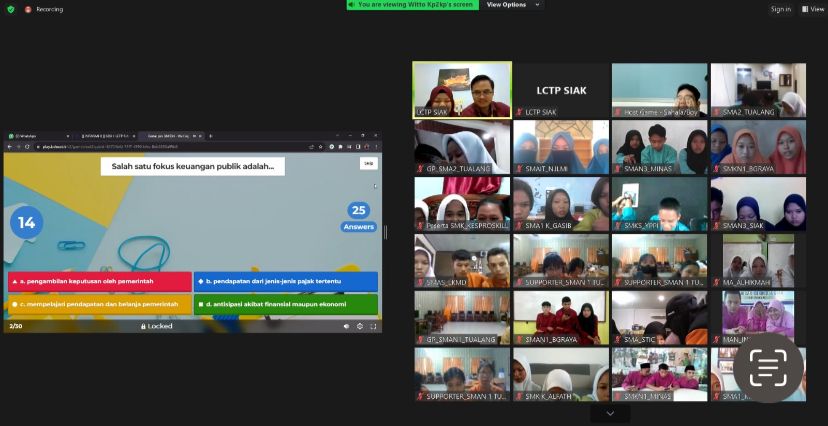Viewport: 828px width, 426px height.
Task: Open the View layout menu
Action: (812, 9)
